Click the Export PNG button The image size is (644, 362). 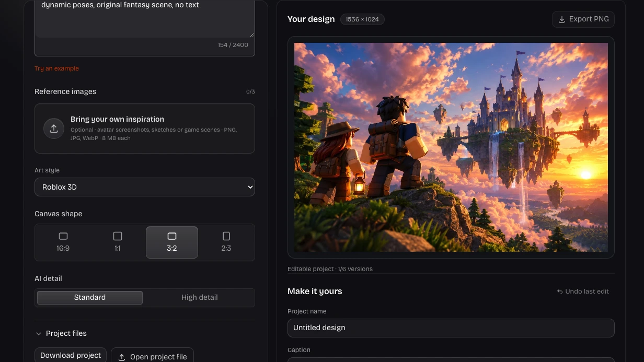point(583,19)
